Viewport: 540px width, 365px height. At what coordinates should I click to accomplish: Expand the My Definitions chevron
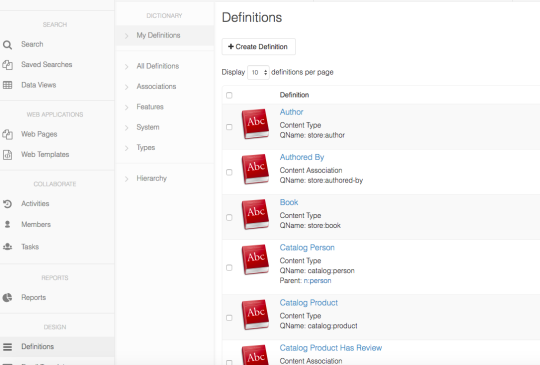pos(126,36)
